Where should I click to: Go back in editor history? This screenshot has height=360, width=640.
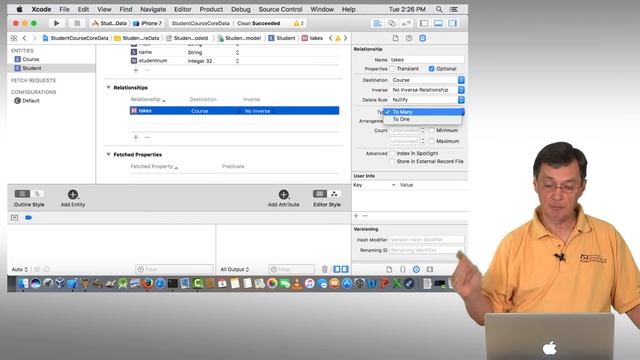point(24,38)
